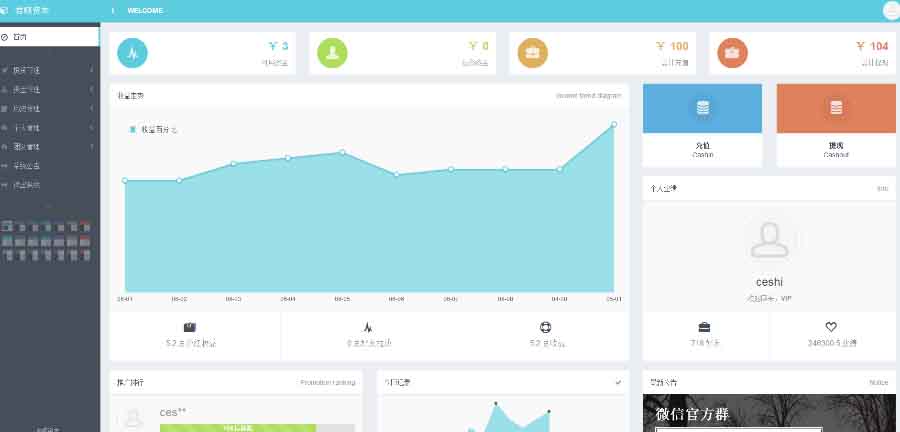Toggle the sidebar collapse bar beside WELCOME

click(112, 11)
